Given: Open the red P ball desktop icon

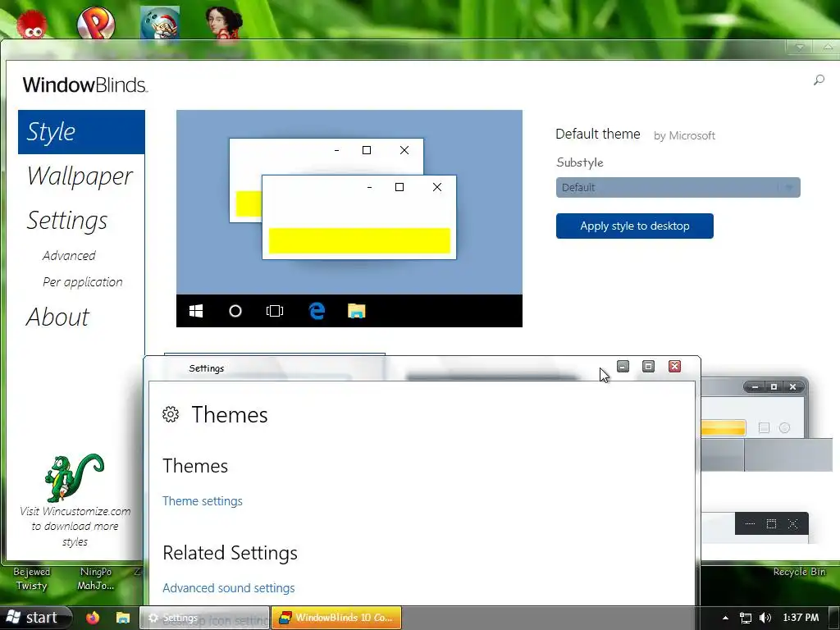Looking at the screenshot, I should (x=96, y=23).
